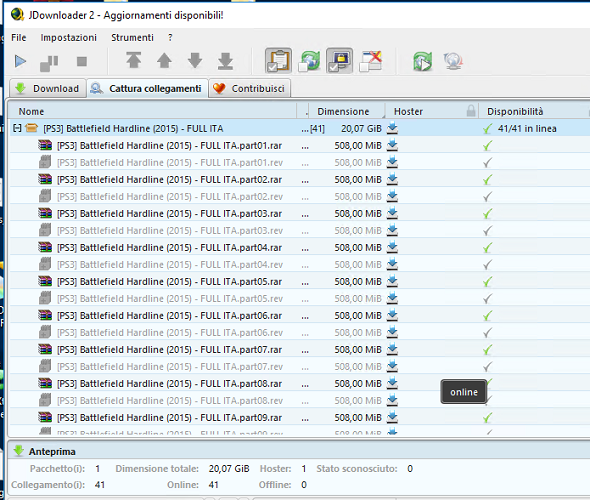Open the Impostazioni menu
The image size is (590, 500).
tap(68, 38)
